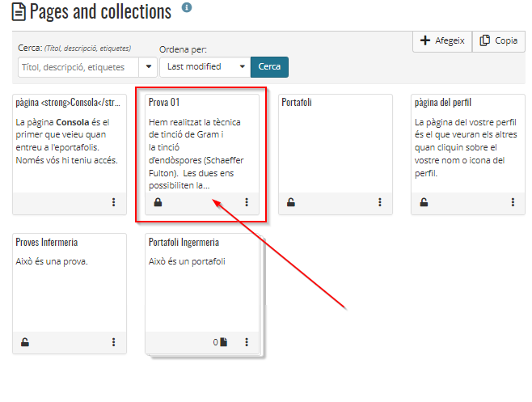The image size is (532, 402).
Task: Click the lock icon on Prova 01 card
Action: coord(158,202)
